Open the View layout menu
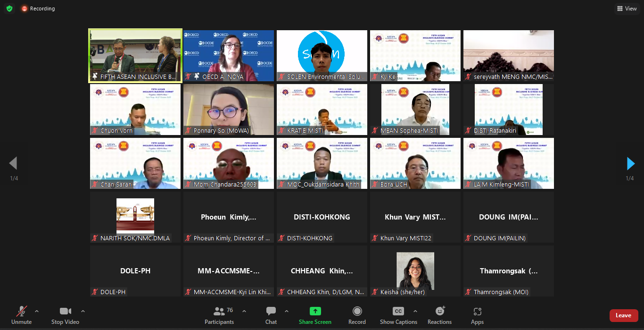 (627, 8)
